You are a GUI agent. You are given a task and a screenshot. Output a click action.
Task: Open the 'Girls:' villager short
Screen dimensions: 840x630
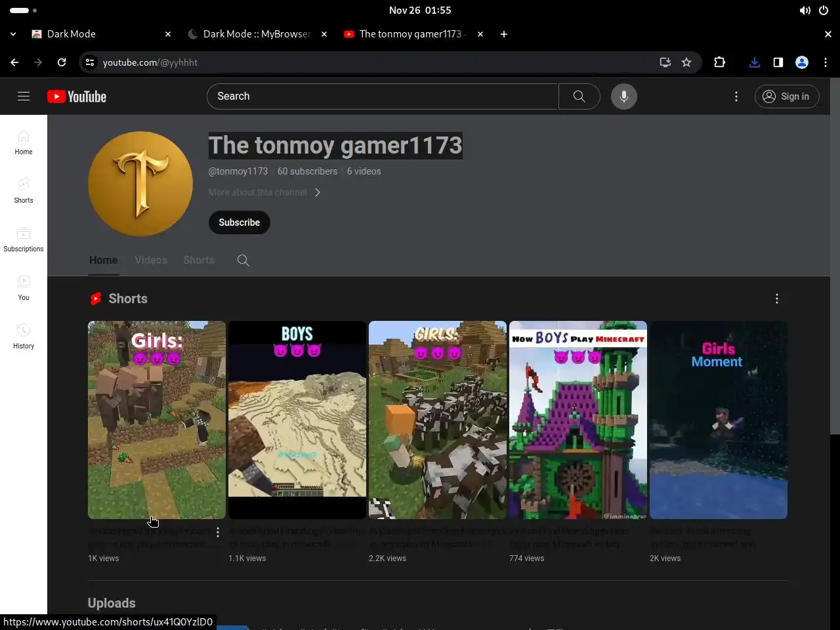click(x=157, y=420)
